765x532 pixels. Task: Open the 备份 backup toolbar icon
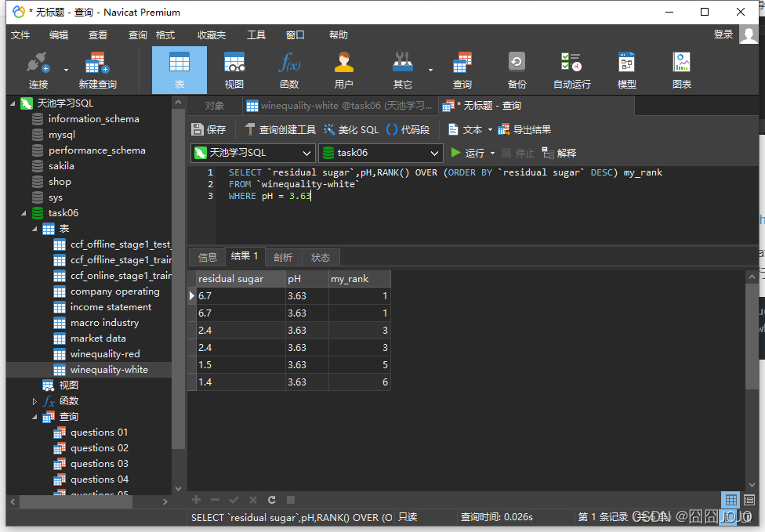(x=517, y=71)
